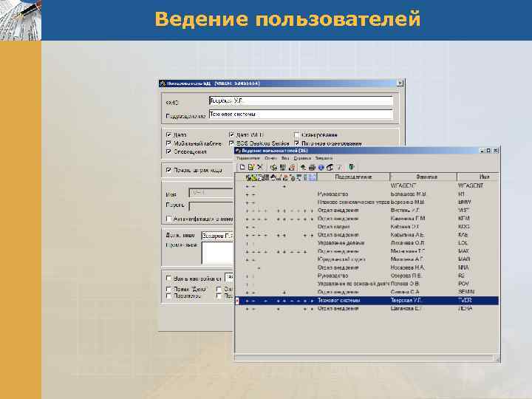
Task: Click the printer icon in the toolbar
Action: tap(312, 167)
